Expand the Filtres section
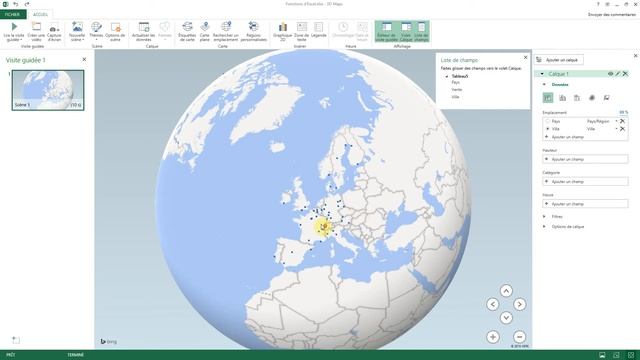 coord(544,216)
